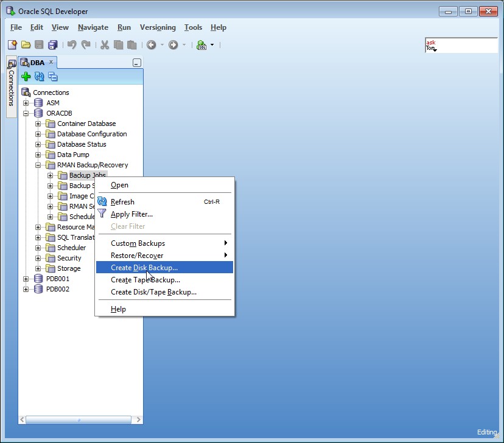The width and height of the screenshot is (504, 443).
Task: Click the Save All toolbar icon
Action: pos(52,44)
